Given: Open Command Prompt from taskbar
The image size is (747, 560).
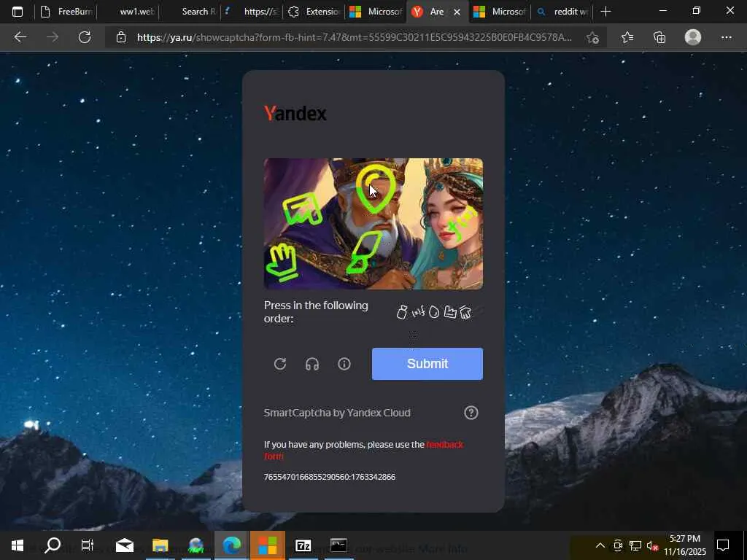Looking at the screenshot, I should coord(338,545).
